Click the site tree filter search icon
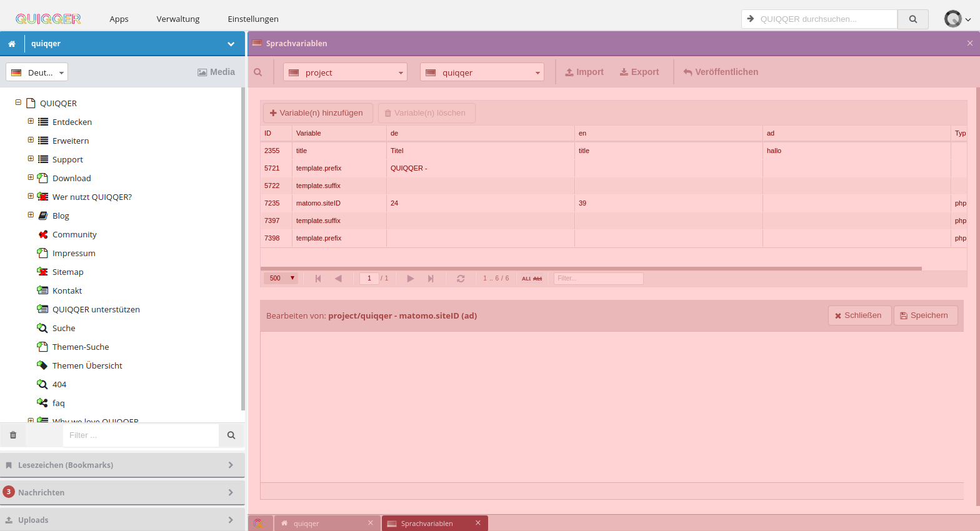 point(231,435)
